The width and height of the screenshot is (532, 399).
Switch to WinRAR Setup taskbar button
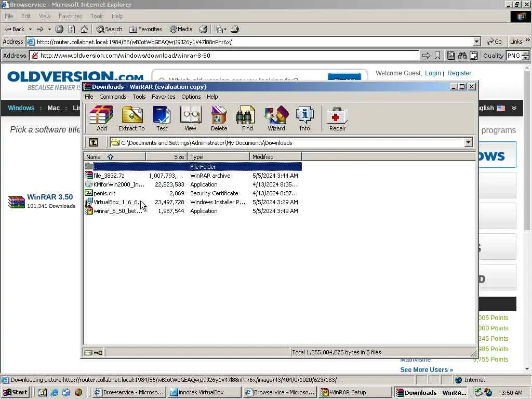(x=355, y=392)
